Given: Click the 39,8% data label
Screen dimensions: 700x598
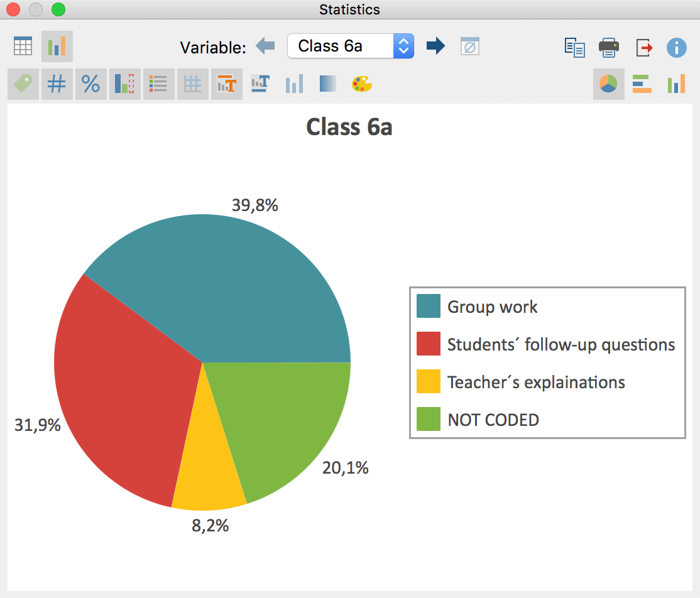Looking at the screenshot, I should tap(255, 205).
